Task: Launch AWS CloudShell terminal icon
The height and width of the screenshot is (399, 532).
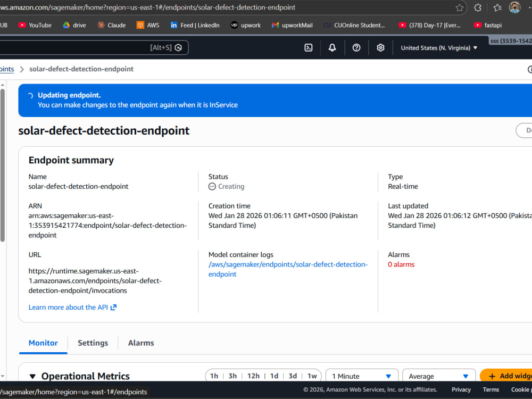Action: pos(309,48)
